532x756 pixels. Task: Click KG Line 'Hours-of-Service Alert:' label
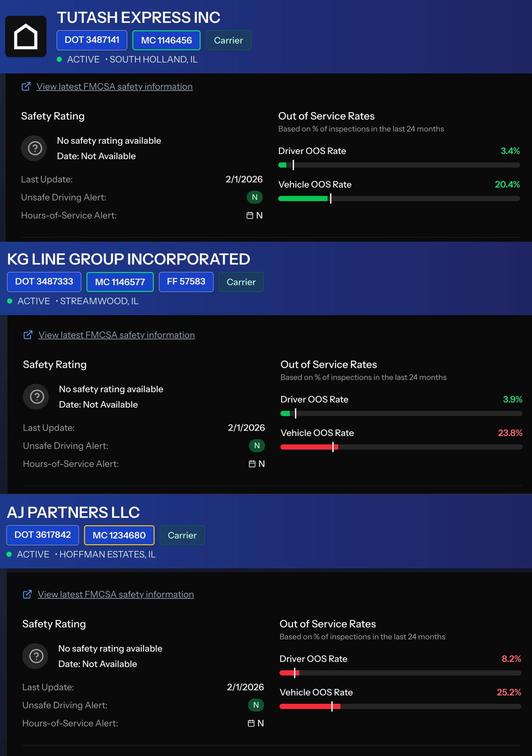[71, 464]
